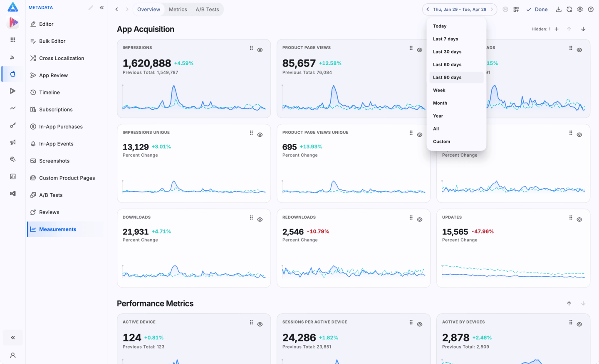Toggle visibility of the Updates card
Image resolution: width=599 pixels, height=364 pixels.
579,219
